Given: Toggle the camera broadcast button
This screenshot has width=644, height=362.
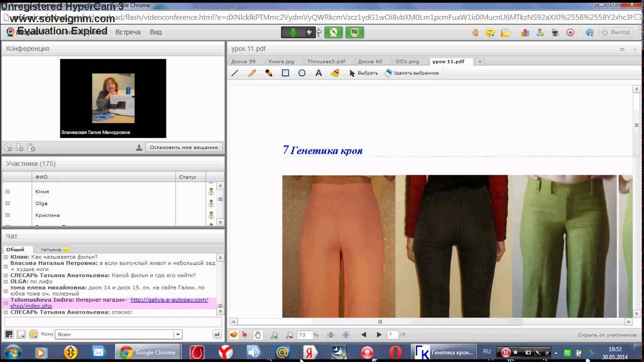Looking at the screenshot, I should point(333,33).
